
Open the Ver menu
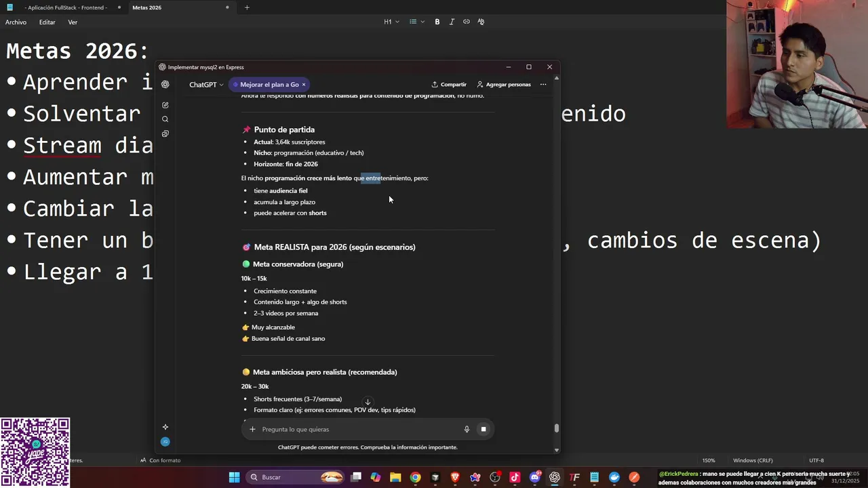coord(73,22)
